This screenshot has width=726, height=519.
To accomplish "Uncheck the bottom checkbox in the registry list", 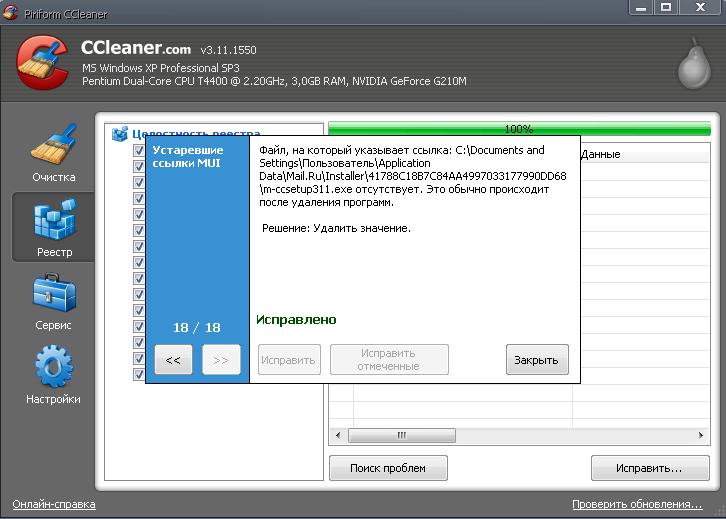I will click(139, 374).
